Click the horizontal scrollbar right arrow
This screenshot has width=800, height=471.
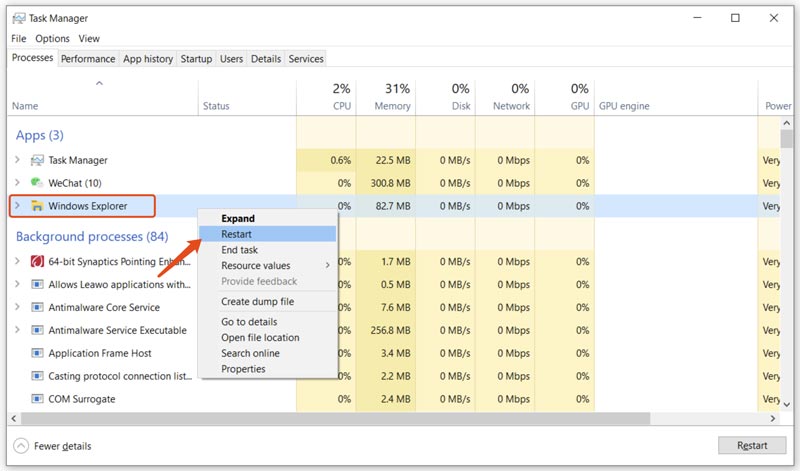773,418
